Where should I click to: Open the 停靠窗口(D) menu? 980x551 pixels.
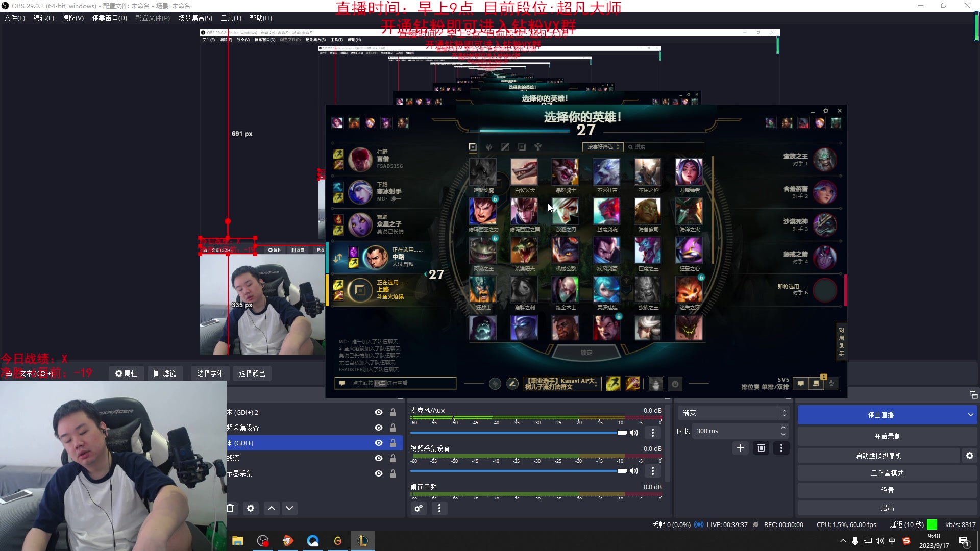coord(110,18)
